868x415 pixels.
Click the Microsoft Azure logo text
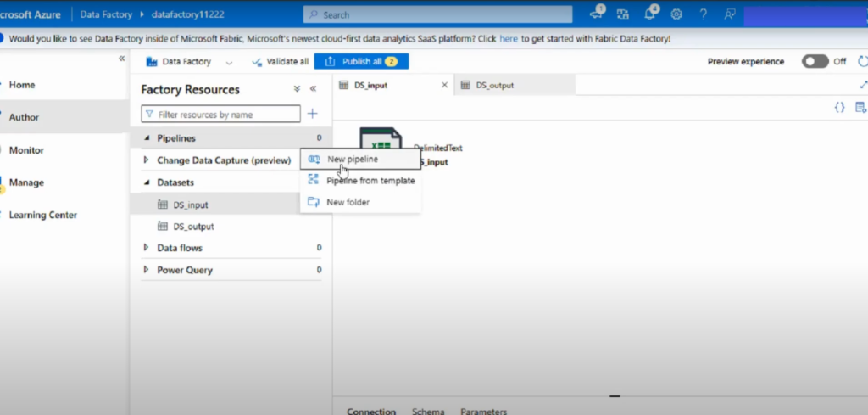(x=31, y=14)
